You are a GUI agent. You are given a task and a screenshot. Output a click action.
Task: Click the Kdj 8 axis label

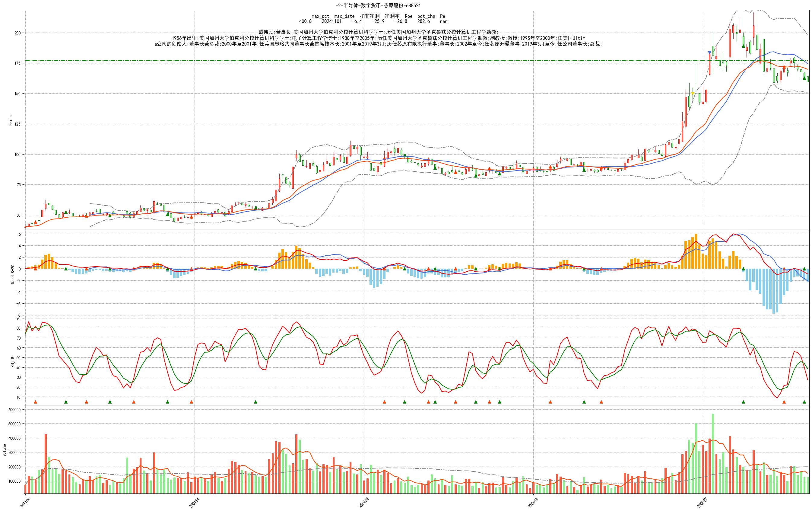13,362
